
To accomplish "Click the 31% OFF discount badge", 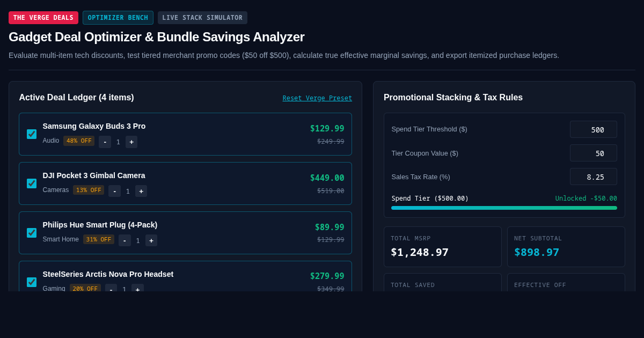I will 99,240.
